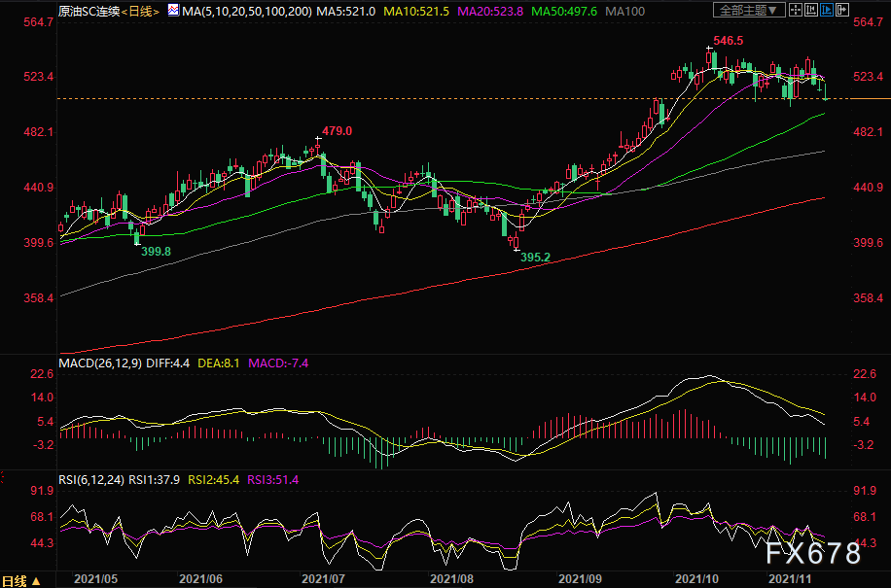Click the 399.8 low price label
The width and height of the screenshot is (891, 588).
156,251
